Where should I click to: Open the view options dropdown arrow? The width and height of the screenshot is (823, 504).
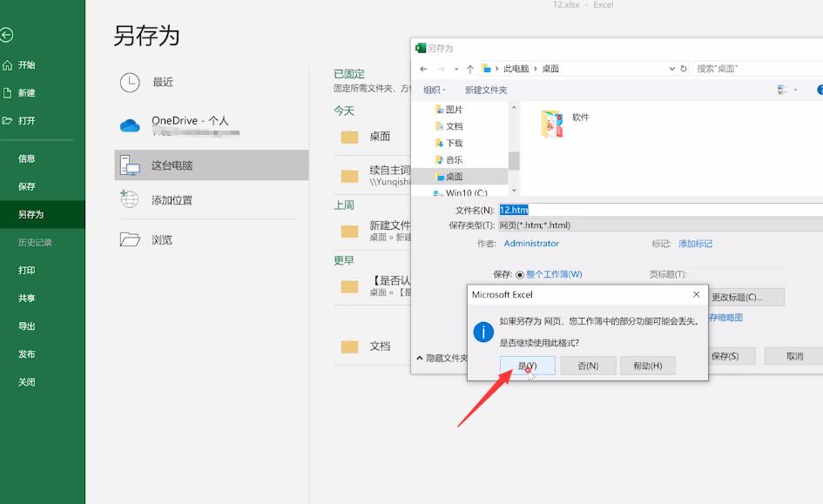(x=796, y=91)
